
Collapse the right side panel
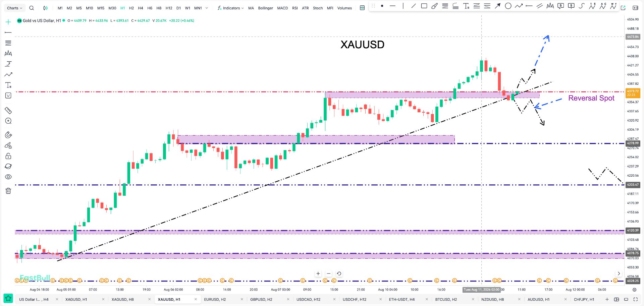[x=635, y=8]
